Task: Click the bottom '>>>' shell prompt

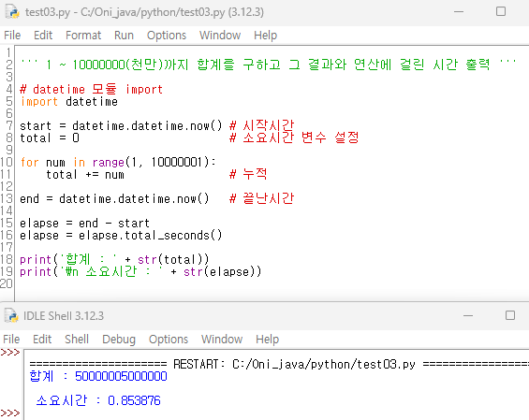Action: 10,413
